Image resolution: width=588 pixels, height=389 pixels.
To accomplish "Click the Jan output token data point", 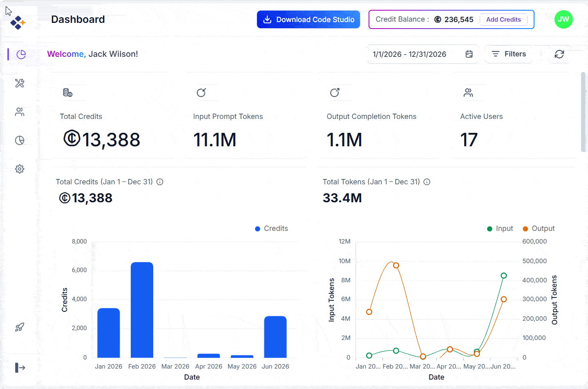I will tap(369, 312).
